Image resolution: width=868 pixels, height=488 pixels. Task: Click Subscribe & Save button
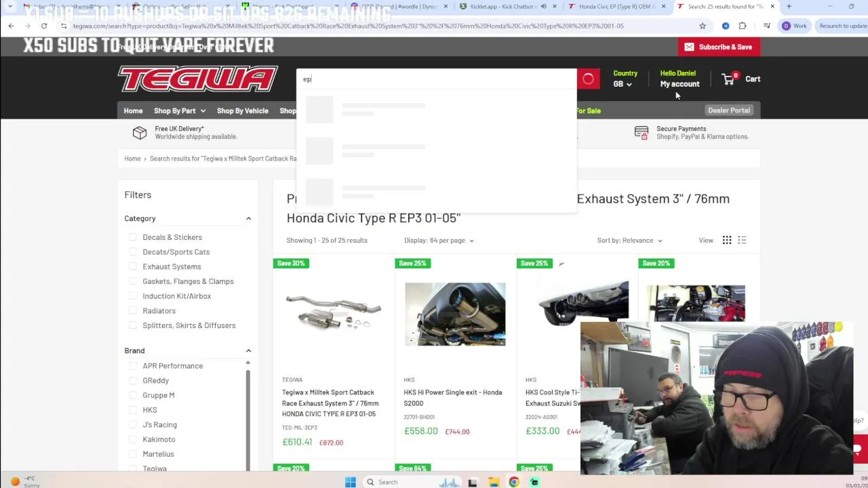(x=719, y=47)
